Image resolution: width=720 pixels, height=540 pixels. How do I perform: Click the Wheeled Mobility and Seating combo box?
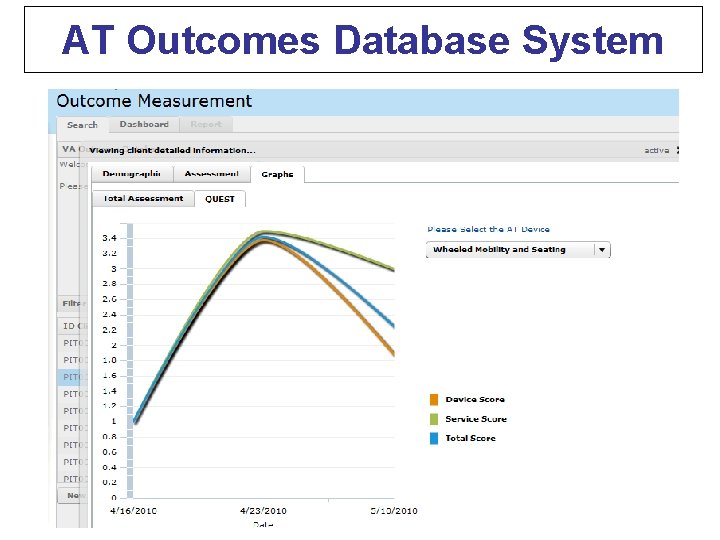pyautogui.click(x=518, y=250)
